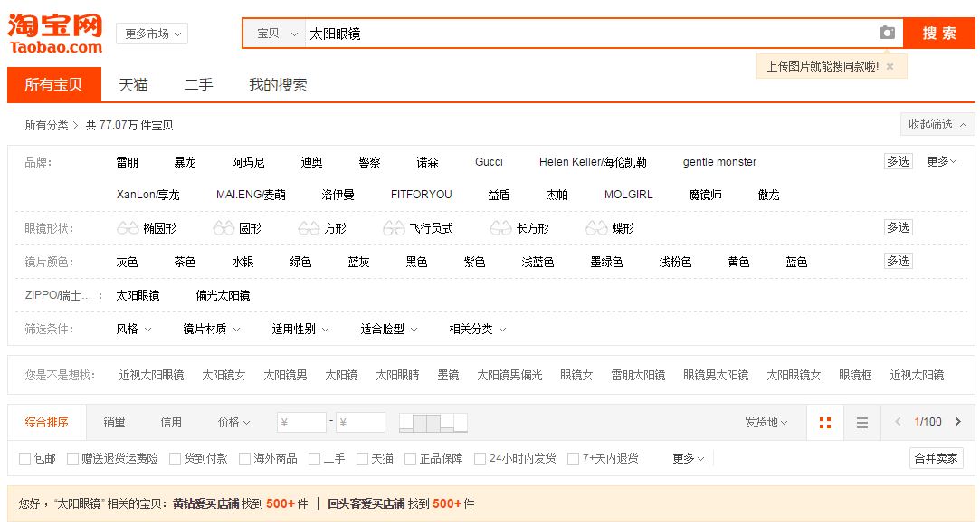Filter by brand 雷朋
Screen dimensions: 980x527
click(128, 163)
